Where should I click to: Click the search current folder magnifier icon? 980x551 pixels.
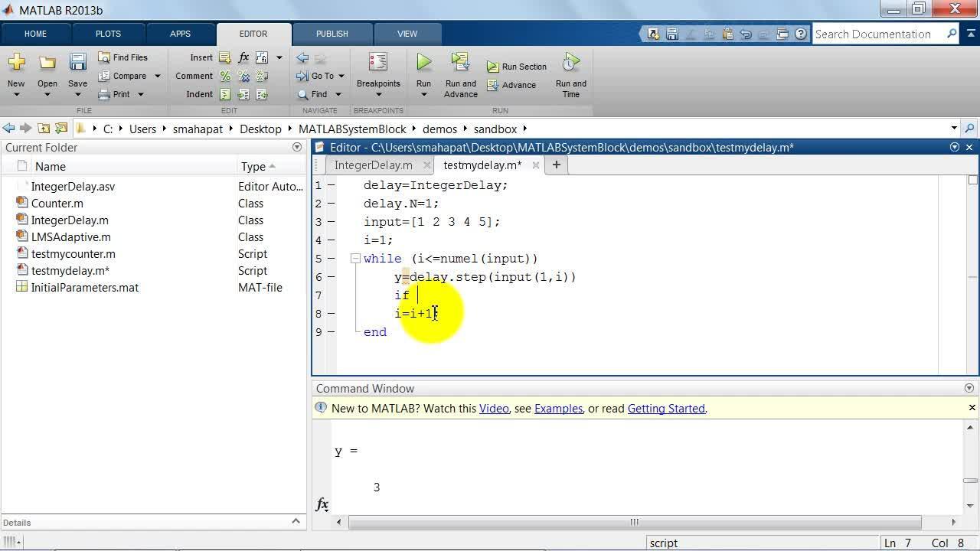[x=969, y=129]
